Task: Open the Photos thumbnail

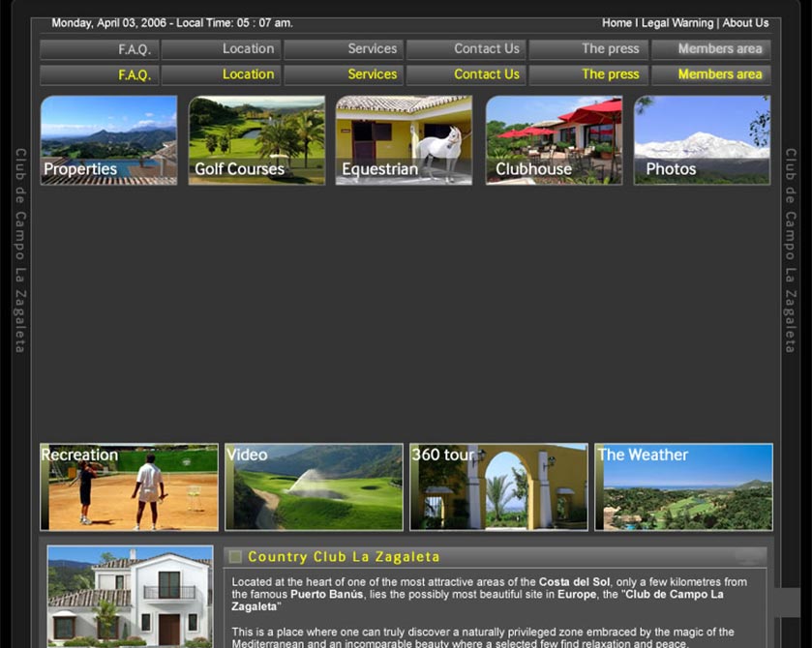Action: click(703, 139)
